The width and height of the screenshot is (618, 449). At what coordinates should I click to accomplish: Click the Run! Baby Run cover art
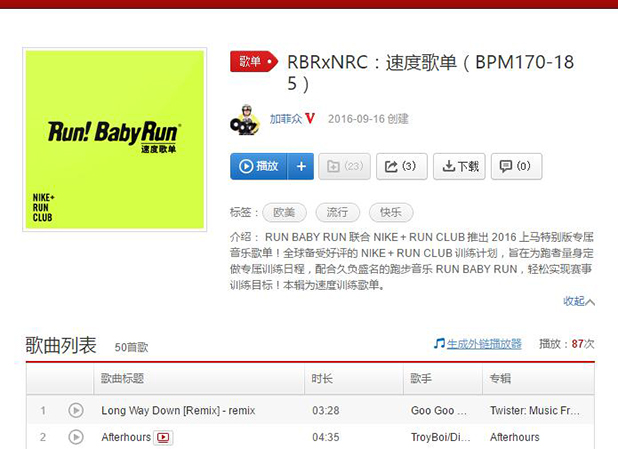(115, 140)
